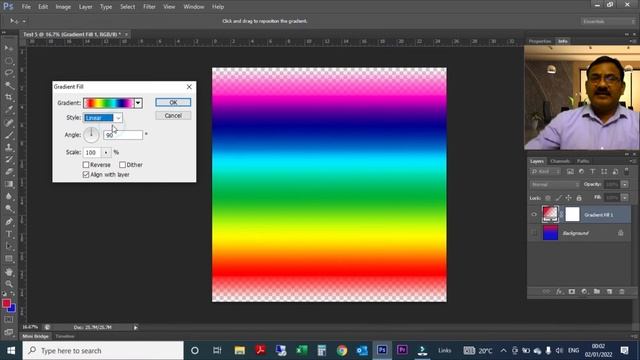Viewport: 640px width, 360px height.
Task: Select the Gradient tool in toolbar
Action: coord(9,184)
